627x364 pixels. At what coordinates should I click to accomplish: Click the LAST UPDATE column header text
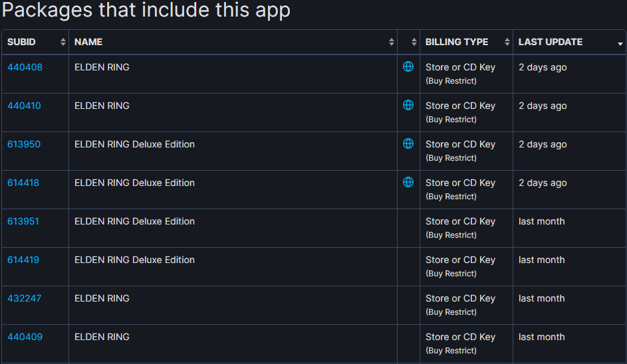click(551, 42)
